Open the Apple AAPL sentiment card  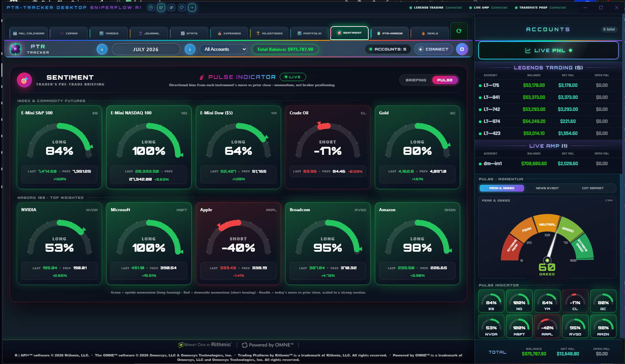[x=238, y=243]
